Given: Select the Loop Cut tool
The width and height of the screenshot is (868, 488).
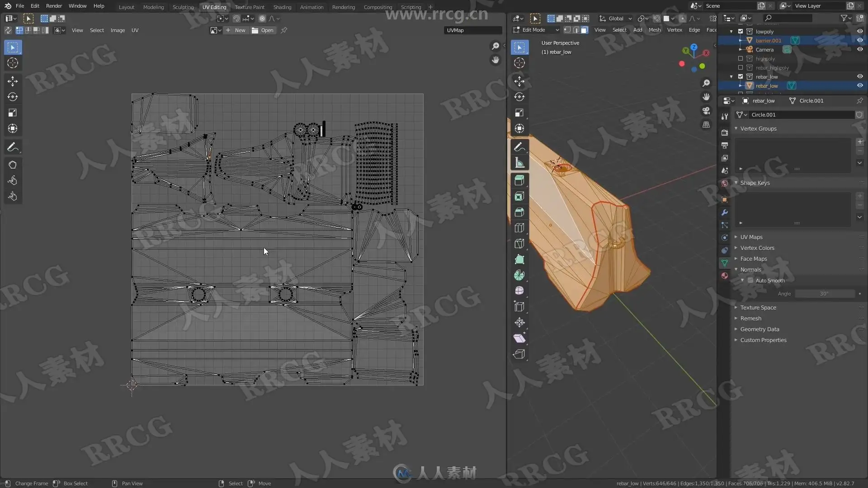Looking at the screenshot, I should [x=519, y=228].
